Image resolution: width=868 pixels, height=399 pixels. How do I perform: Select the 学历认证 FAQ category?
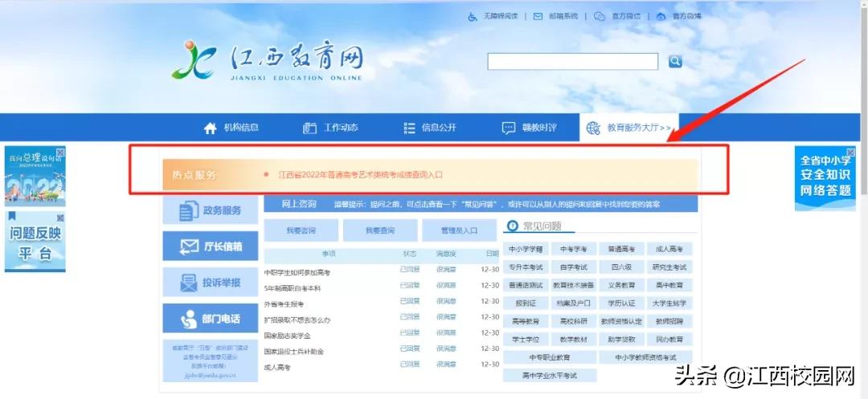click(x=621, y=303)
